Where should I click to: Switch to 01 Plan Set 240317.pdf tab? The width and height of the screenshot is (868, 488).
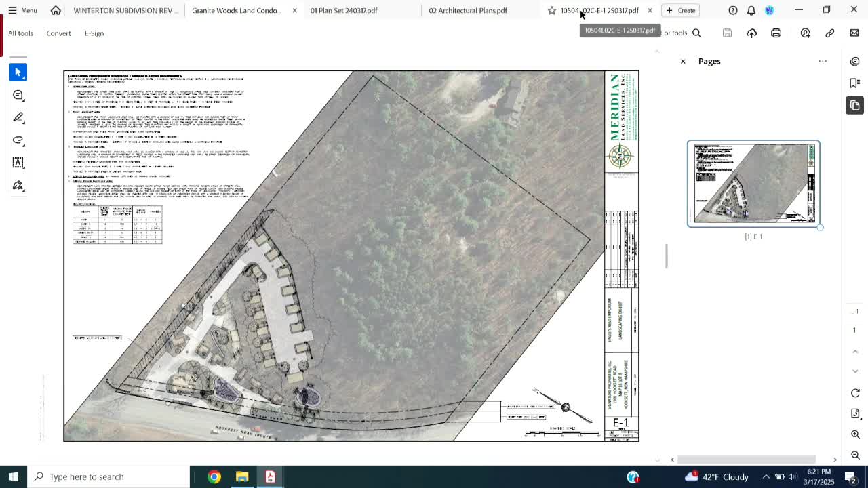coord(344,10)
